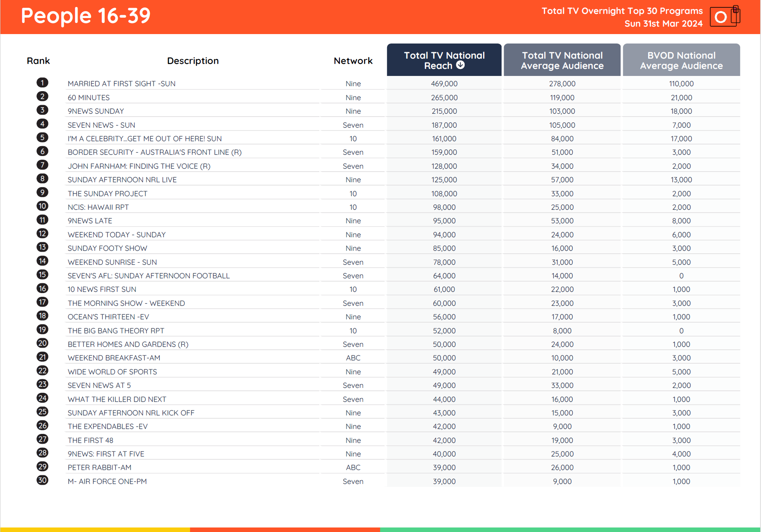Expand the Description column header
Screen dimensions: 761x532
coord(193,60)
